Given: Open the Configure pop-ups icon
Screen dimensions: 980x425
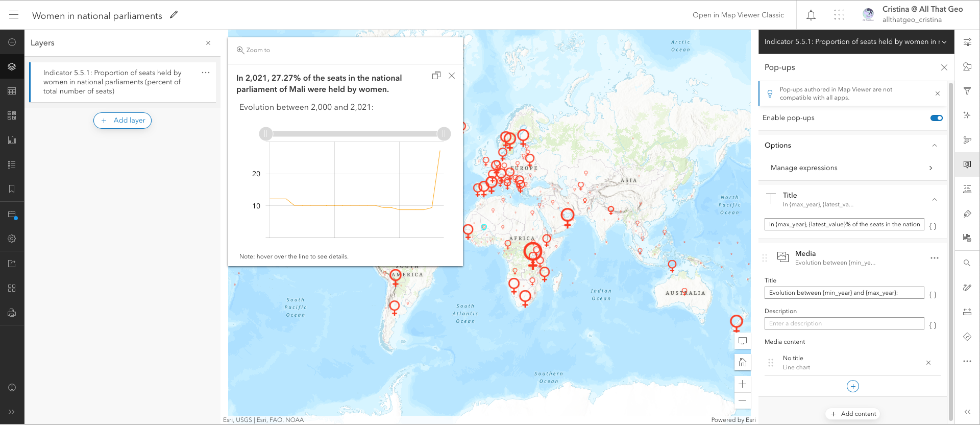Looking at the screenshot, I should (x=967, y=164).
